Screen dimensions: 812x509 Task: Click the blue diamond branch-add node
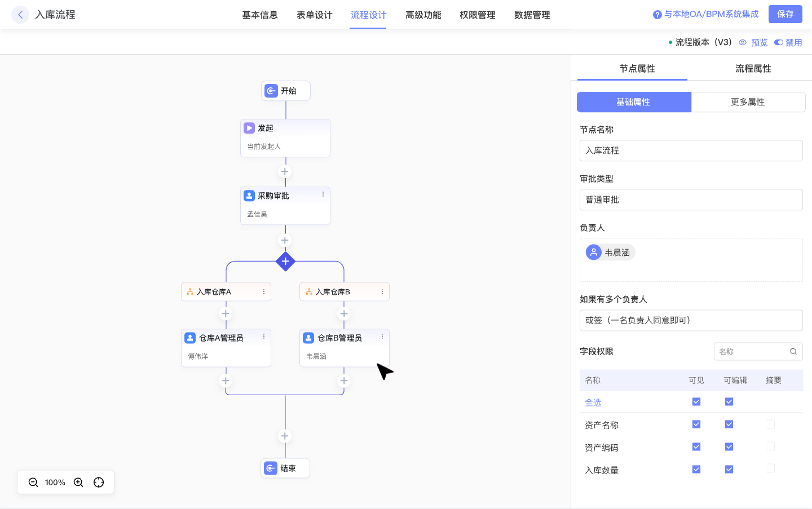point(285,262)
